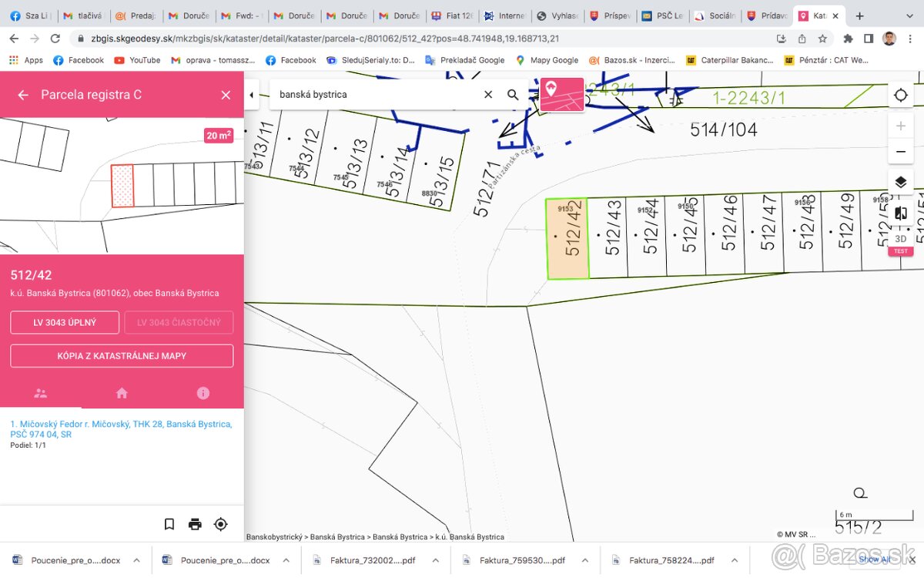This screenshot has height=578, width=924.
Task: Center map on my location
Action: coord(900,95)
